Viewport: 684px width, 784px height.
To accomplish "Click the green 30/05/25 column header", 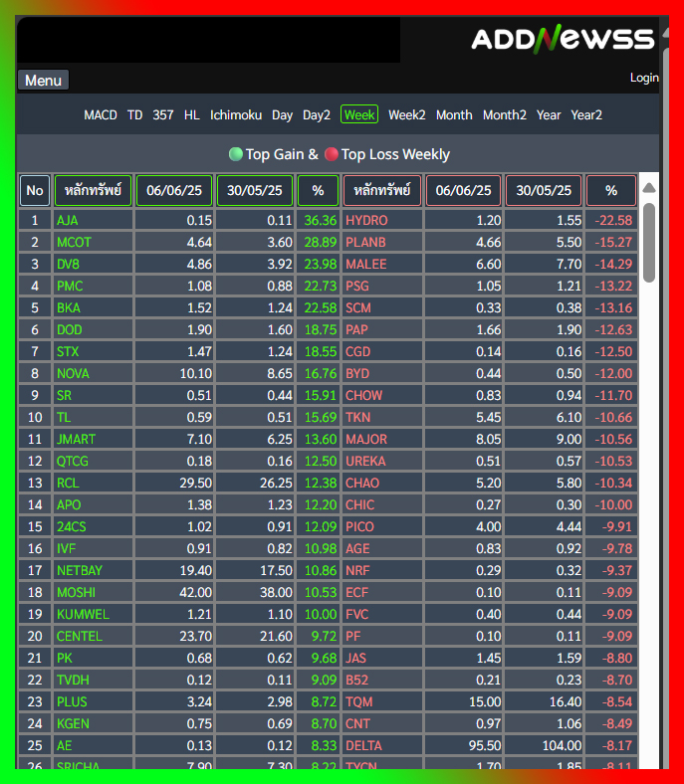I will [255, 190].
